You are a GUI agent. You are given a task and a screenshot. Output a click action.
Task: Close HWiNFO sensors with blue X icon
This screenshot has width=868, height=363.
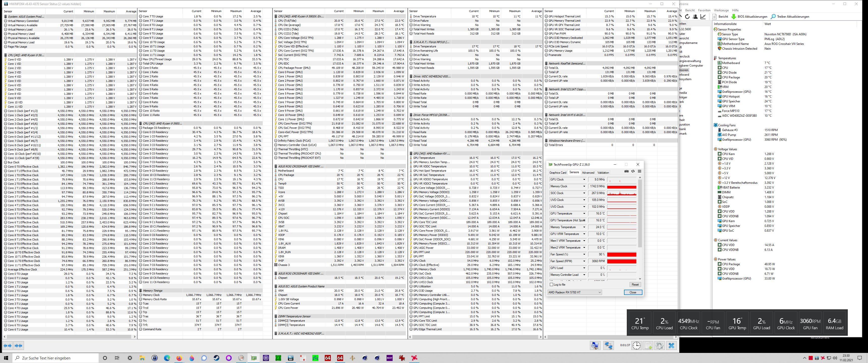671,346
